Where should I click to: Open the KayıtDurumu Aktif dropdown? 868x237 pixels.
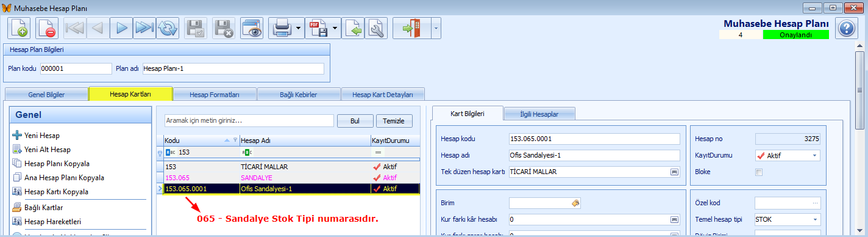pyautogui.click(x=815, y=156)
